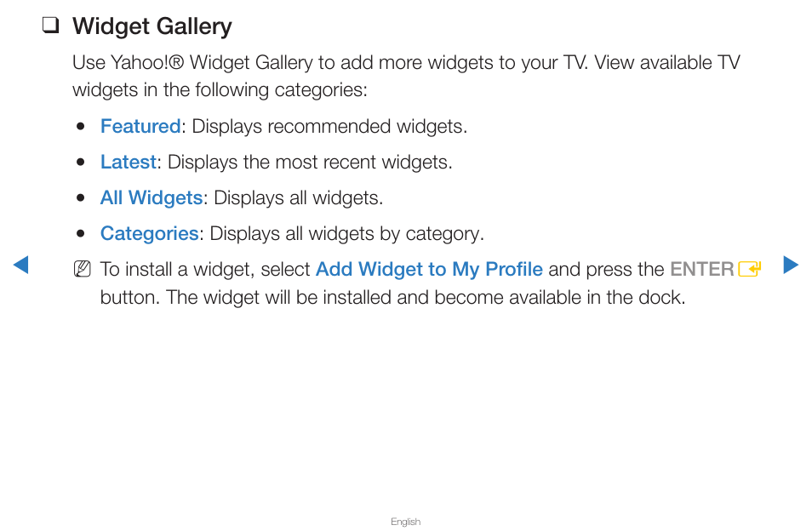Go to the next page with right arrow
Screen dimensions: 812x531
(x=791, y=265)
